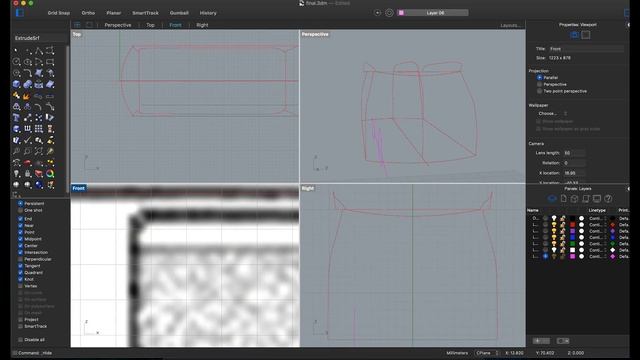This screenshot has height=360, width=640.
Task: Open the color wheel tool
Action: click(x=50, y=174)
